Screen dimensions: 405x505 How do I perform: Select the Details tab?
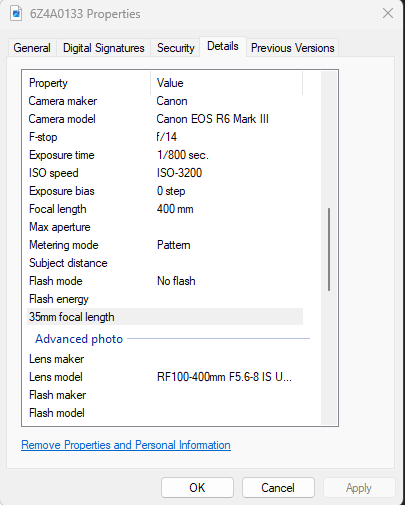(x=223, y=46)
